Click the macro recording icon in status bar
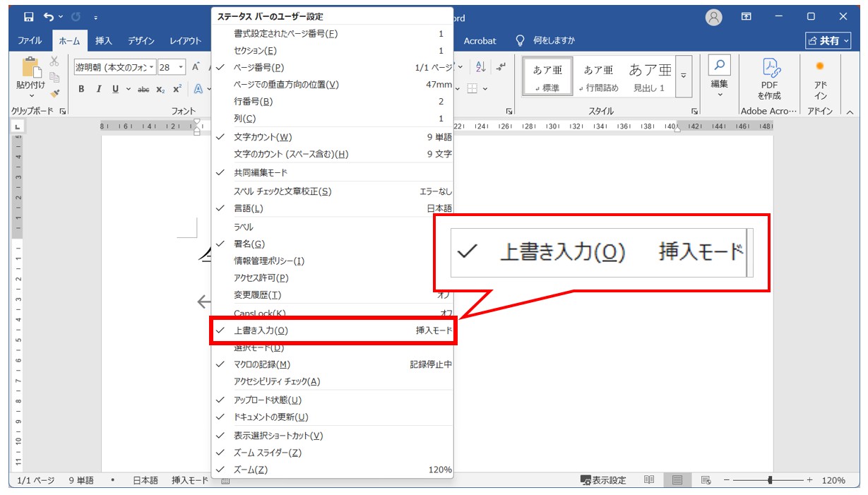Image resolution: width=868 pixels, height=495 pixels. coord(225,481)
